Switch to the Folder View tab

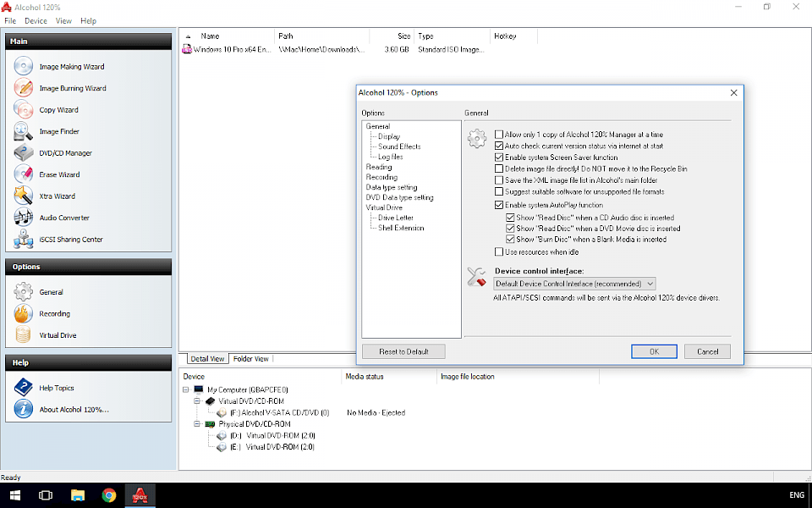pyautogui.click(x=251, y=359)
